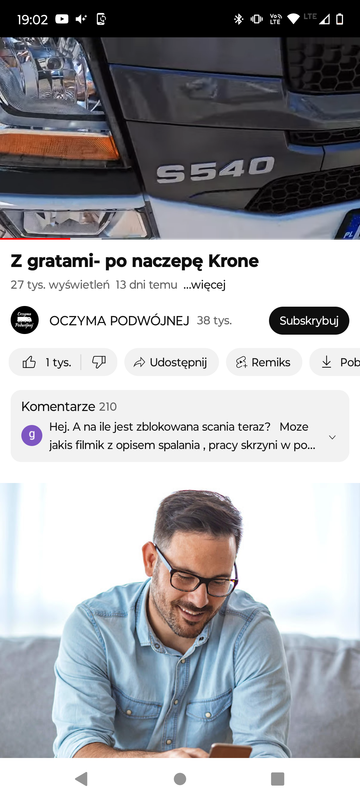Go to Android home circle button
The image size is (360, 800).
pyautogui.click(x=180, y=779)
